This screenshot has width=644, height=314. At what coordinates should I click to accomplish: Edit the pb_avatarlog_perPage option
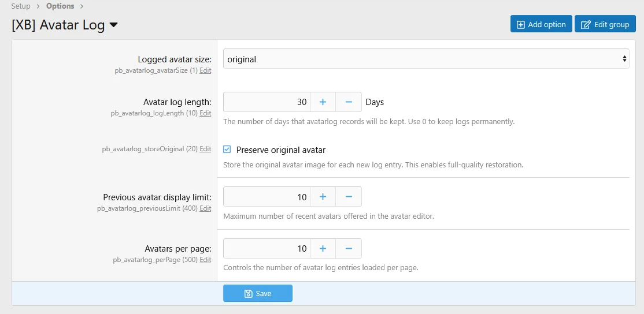[x=205, y=260]
